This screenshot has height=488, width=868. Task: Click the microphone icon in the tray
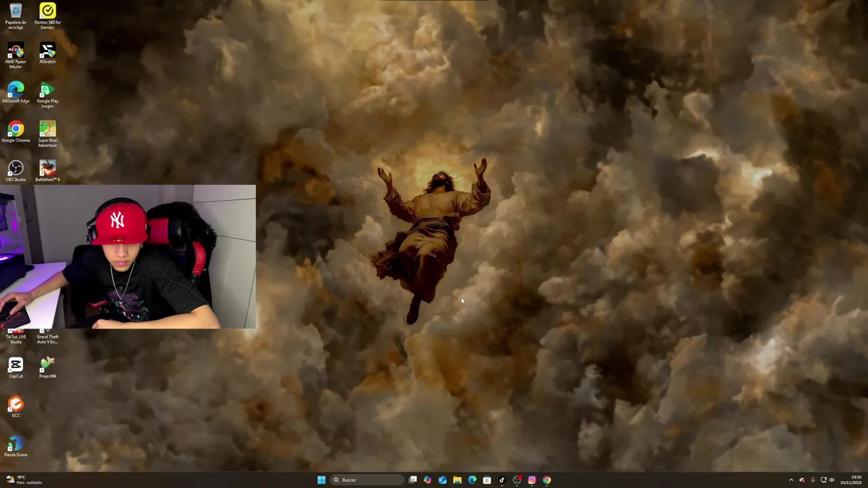(812, 480)
